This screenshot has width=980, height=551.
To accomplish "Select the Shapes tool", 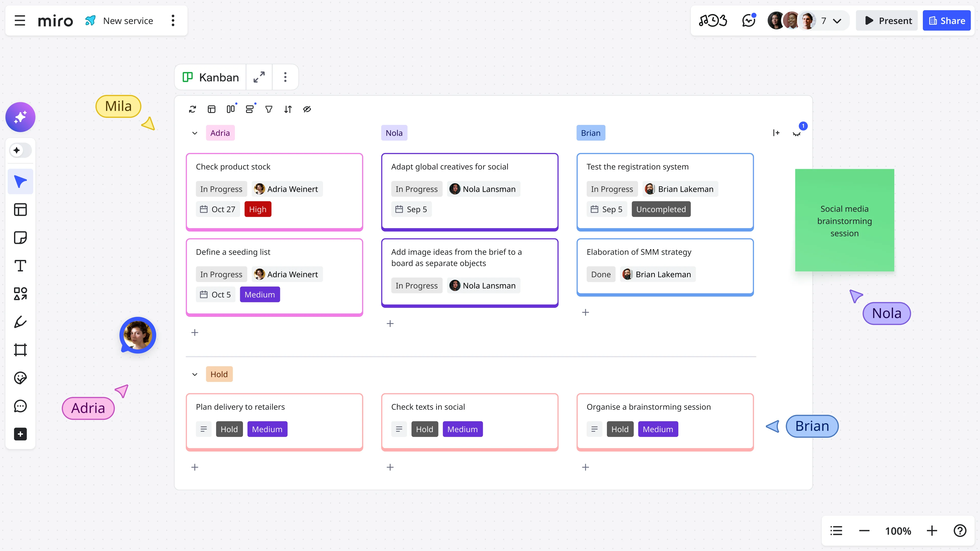I will click(20, 294).
